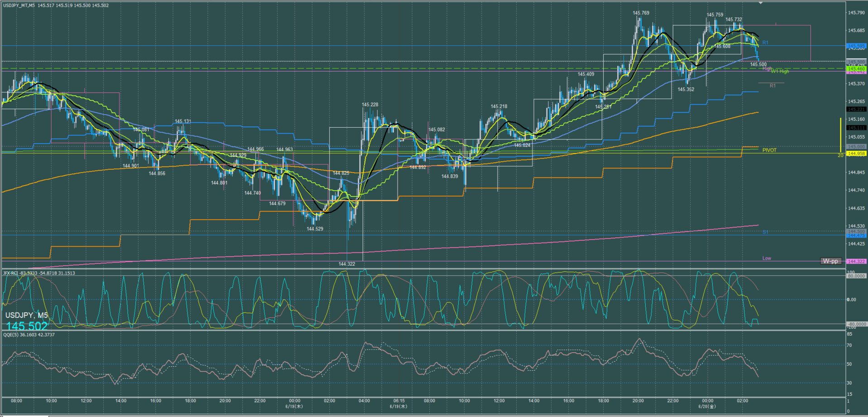Click the yellow PIVOT level label

(x=769, y=150)
